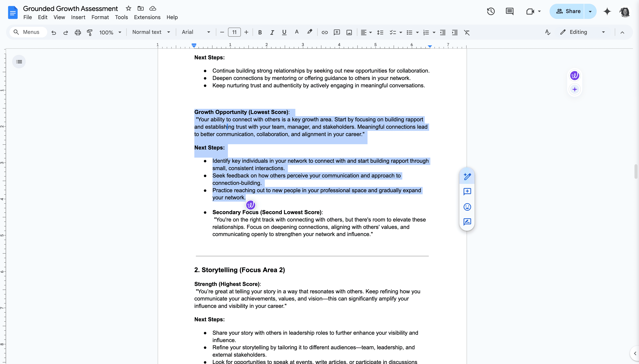Open line and paragraph spacing
The height and width of the screenshot is (364, 639).
pos(380,32)
